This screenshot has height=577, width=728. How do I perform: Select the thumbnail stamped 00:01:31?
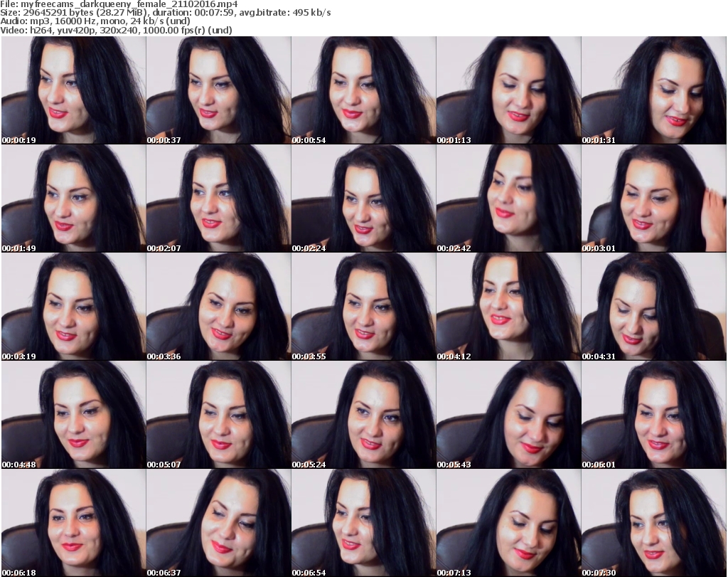[x=654, y=90]
